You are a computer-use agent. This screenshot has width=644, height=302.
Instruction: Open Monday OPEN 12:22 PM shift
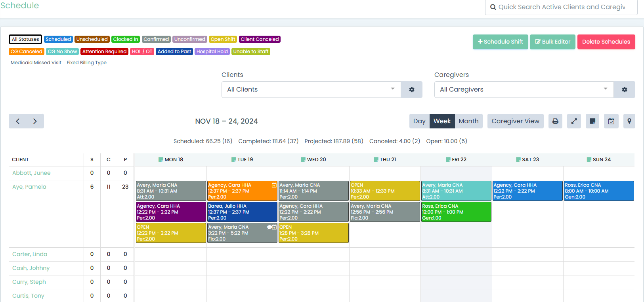[x=171, y=233]
